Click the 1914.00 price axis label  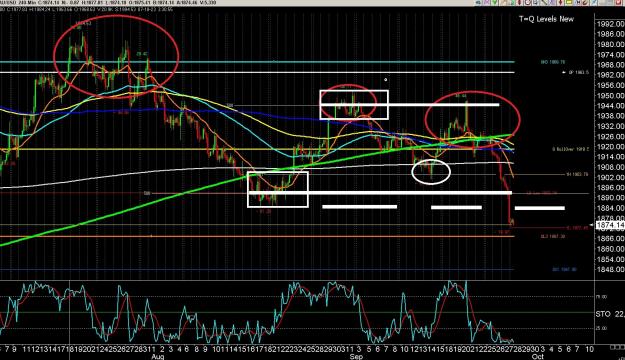[x=610, y=157]
